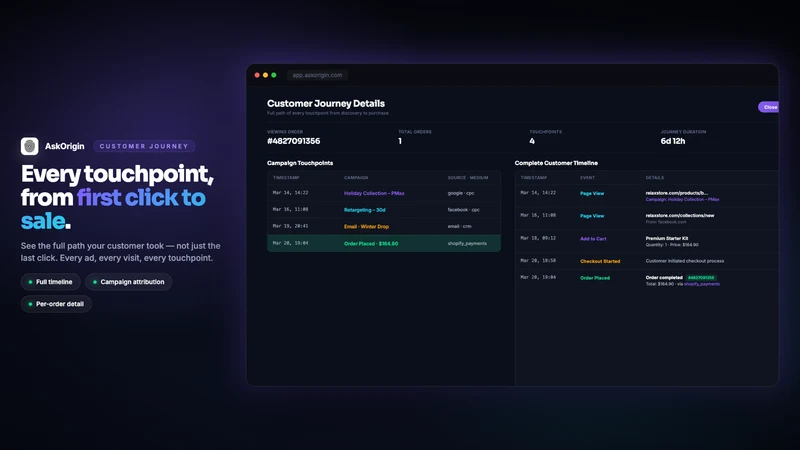
Task: Click Customer initiated checkout process detail
Action: point(685,261)
